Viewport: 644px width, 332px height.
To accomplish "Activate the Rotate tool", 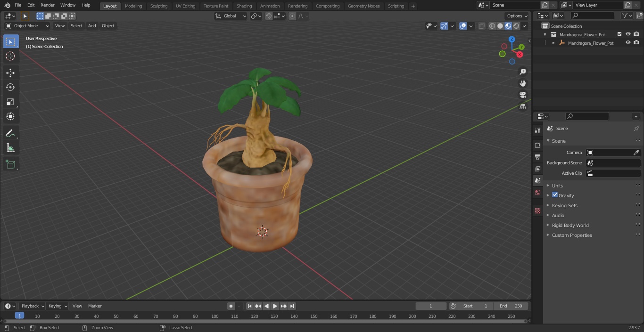I will pos(10,87).
